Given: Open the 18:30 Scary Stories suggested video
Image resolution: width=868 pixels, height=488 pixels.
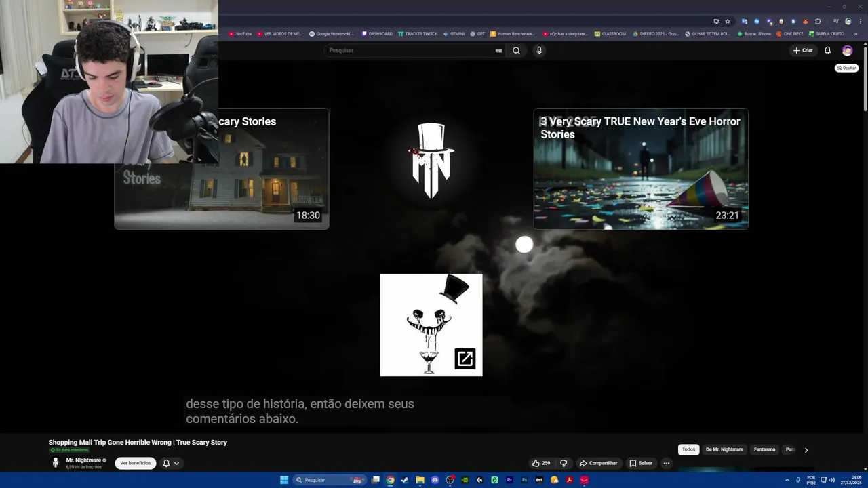Looking at the screenshot, I should [222, 169].
